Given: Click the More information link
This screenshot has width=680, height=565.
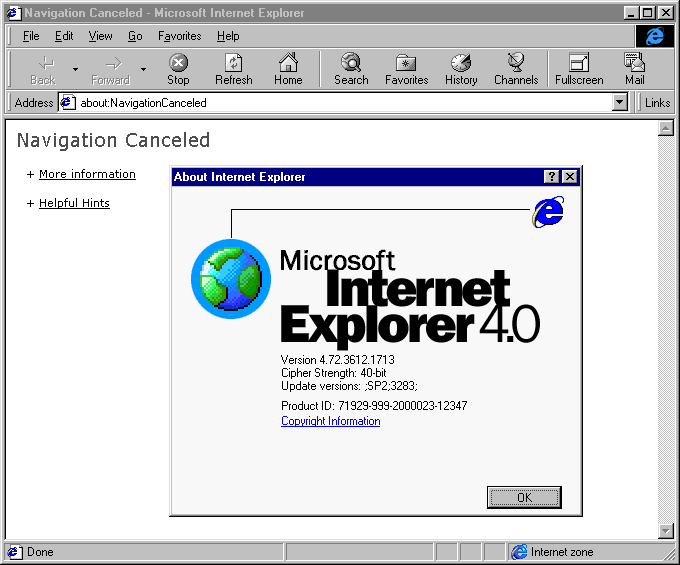Looking at the screenshot, I should (x=87, y=174).
